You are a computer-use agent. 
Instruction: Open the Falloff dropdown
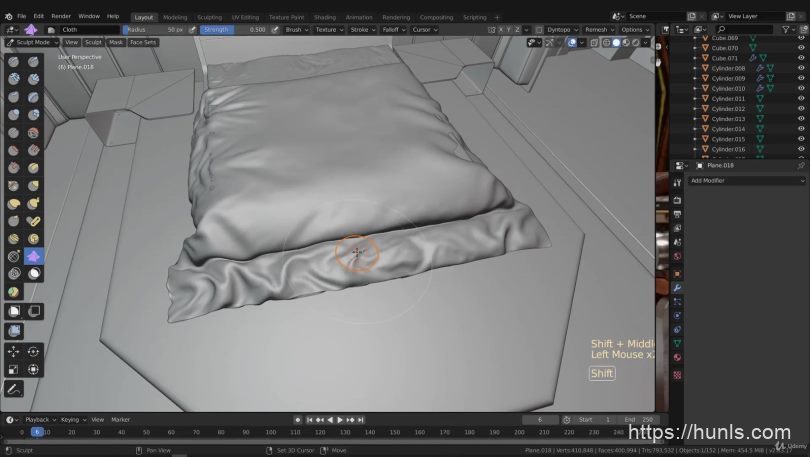394,30
